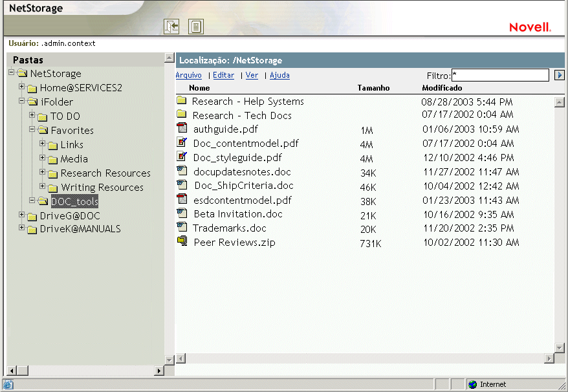Sort by the Modificado column header

442,88
